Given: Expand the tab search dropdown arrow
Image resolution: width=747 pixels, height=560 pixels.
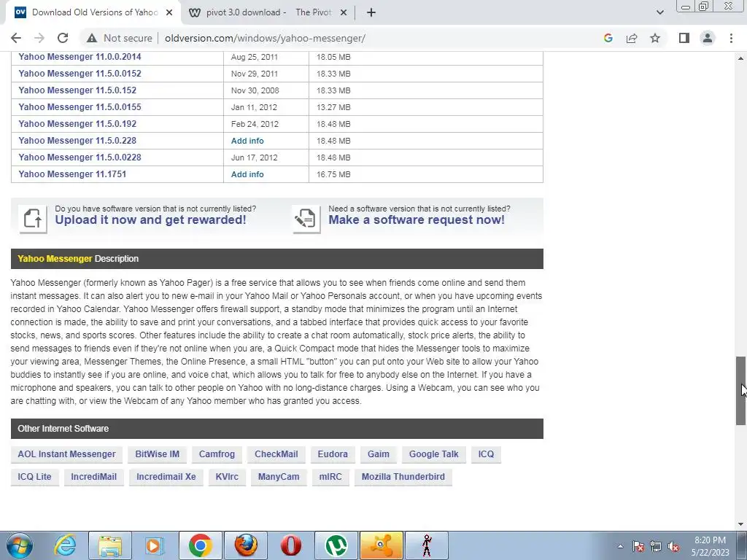Looking at the screenshot, I should (x=659, y=12).
